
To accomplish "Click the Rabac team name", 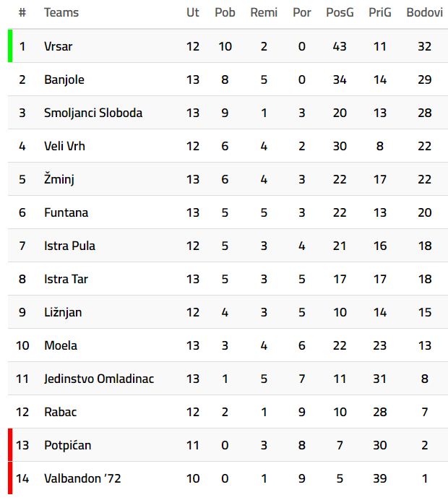I will (x=60, y=412).
